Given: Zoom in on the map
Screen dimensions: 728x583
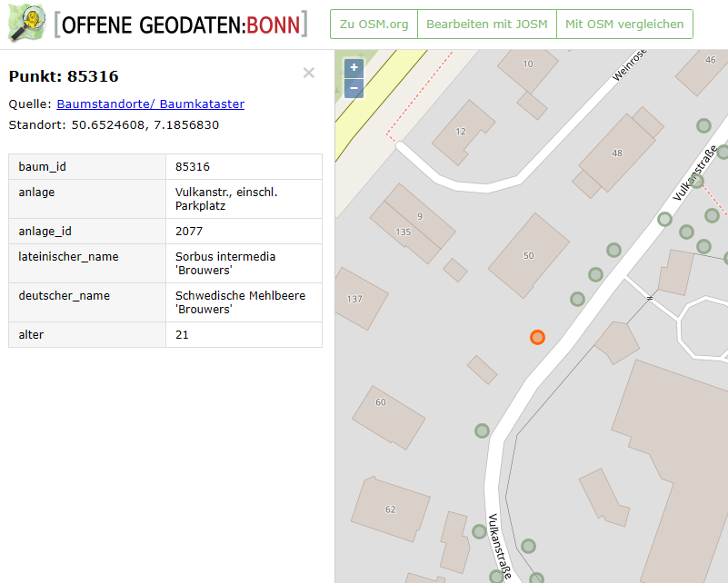Looking at the screenshot, I should [x=354, y=67].
